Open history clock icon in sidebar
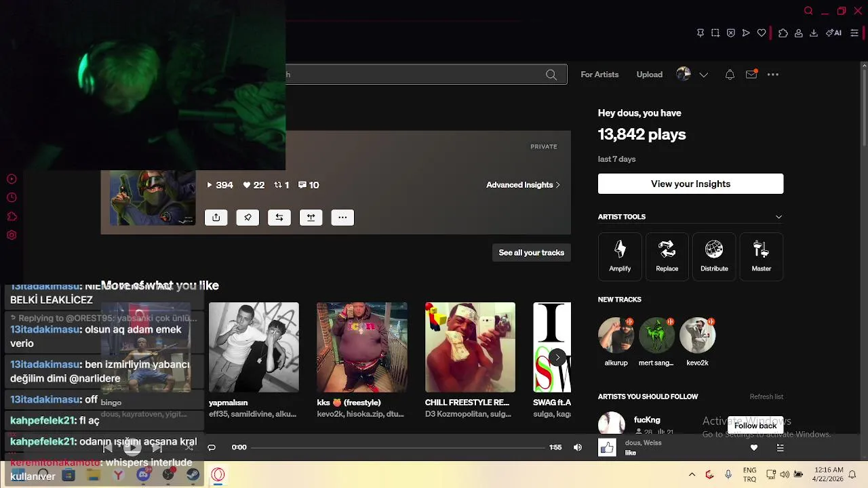Image resolution: width=868 pixels, height=488 pixels. point(12,198)
